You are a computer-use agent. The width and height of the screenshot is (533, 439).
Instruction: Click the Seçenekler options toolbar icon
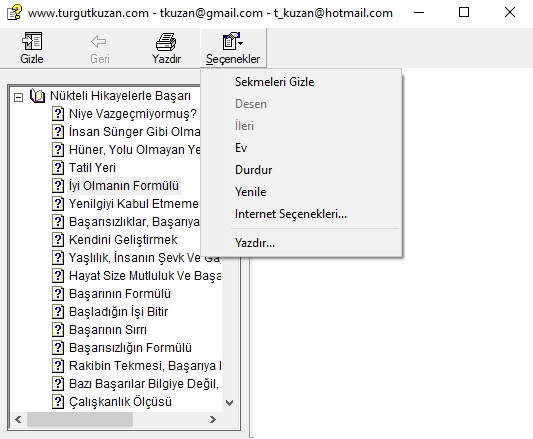(233, 41)
